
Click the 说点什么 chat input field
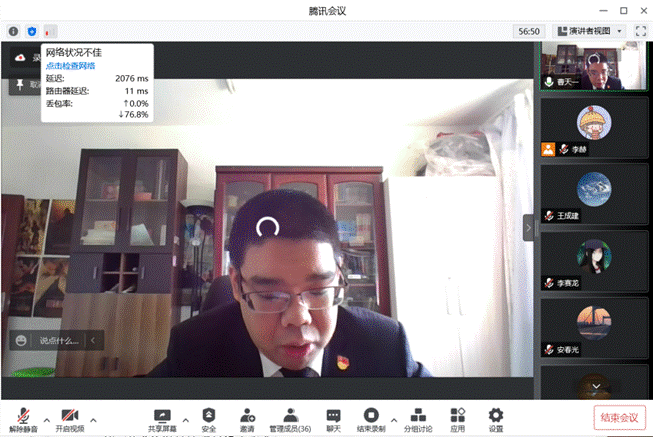[56, 341]
